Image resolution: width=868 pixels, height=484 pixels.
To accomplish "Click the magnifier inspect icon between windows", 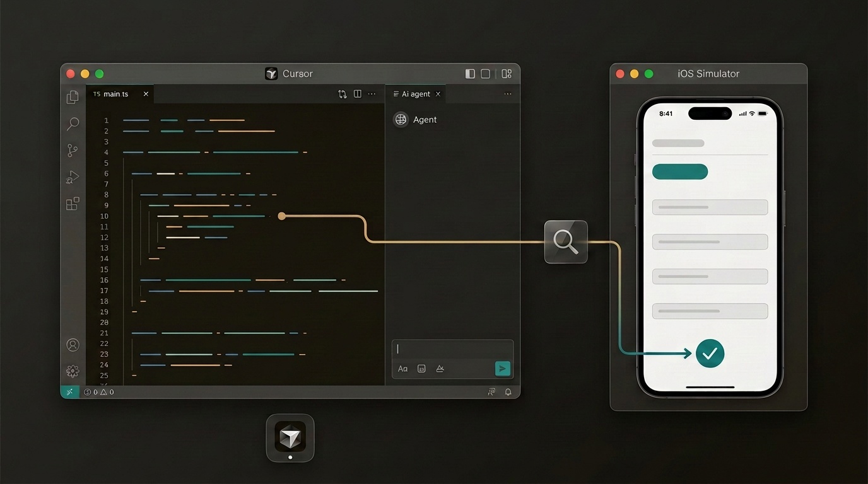I will point(566,241).
